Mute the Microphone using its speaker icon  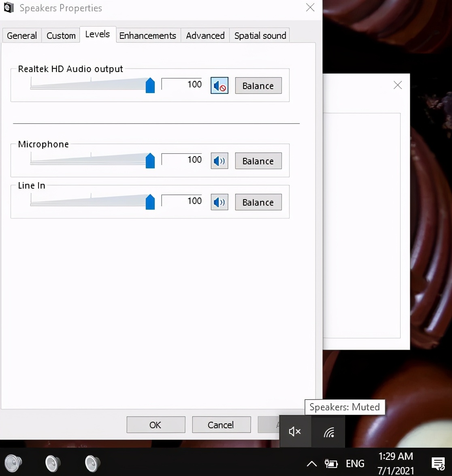click(x=219, y=161)
